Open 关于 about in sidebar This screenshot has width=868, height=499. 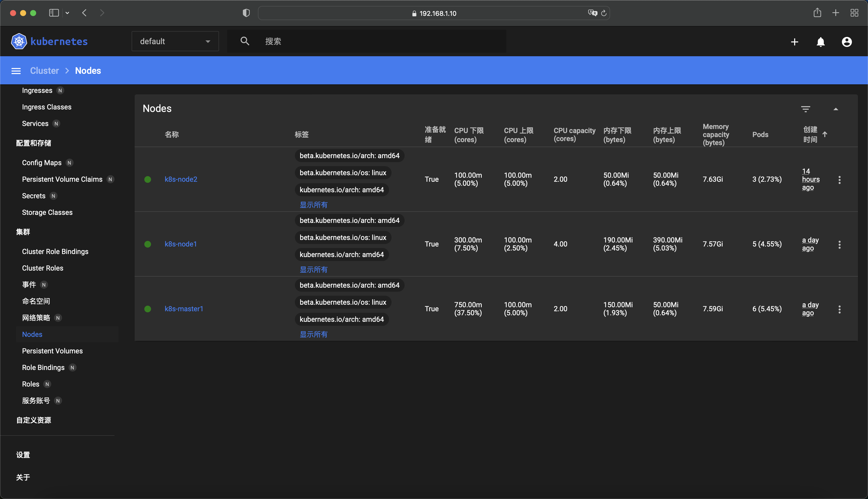pos(23,477)
